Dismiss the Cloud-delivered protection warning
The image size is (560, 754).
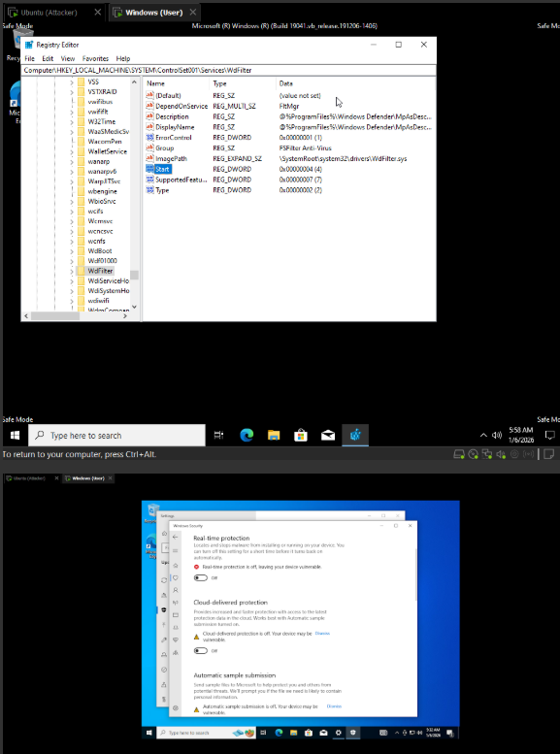(322, 634)
